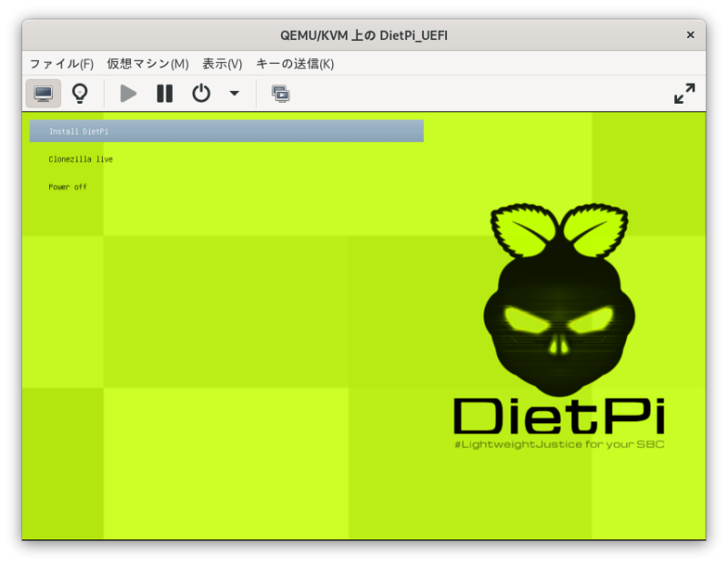
Task: Open the キーの送信(K) menu
Action: pyautogui.click(x=295, y=64)
